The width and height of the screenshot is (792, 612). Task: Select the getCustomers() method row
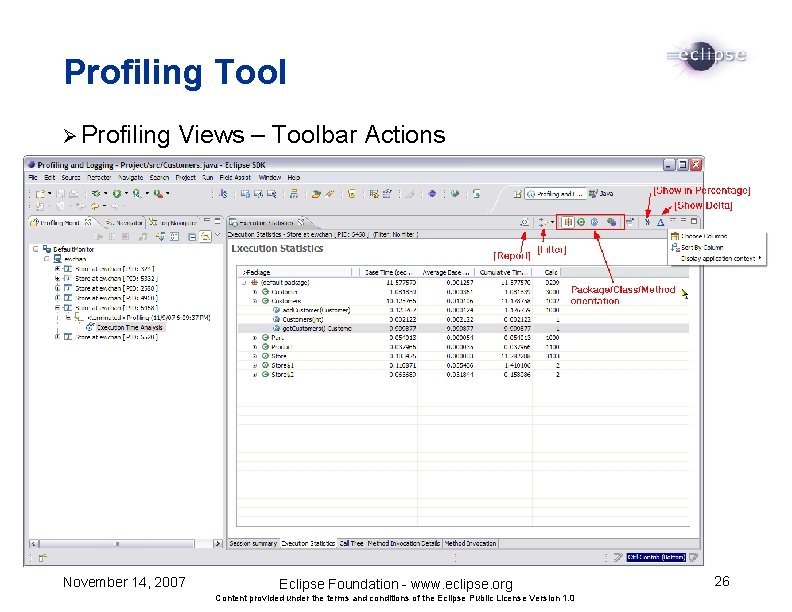(463, 329)
